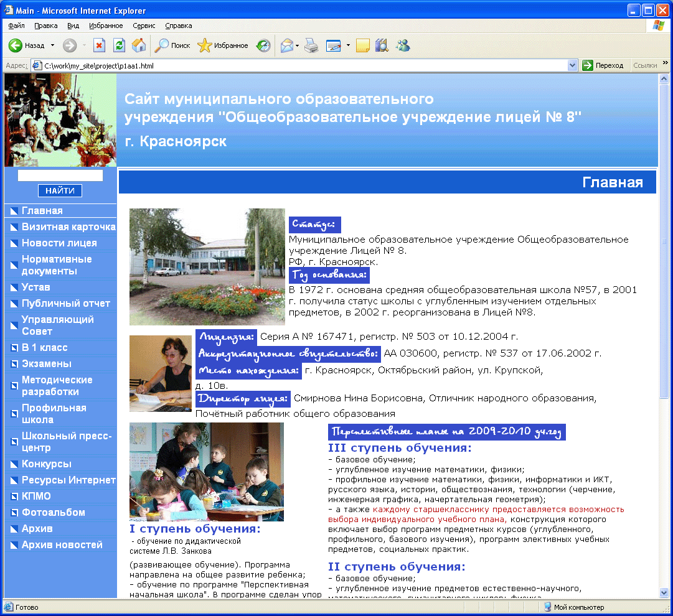This screenshot has width=673, height=616.
Task: Go to Home page house icon
Action: pos(139,45)
